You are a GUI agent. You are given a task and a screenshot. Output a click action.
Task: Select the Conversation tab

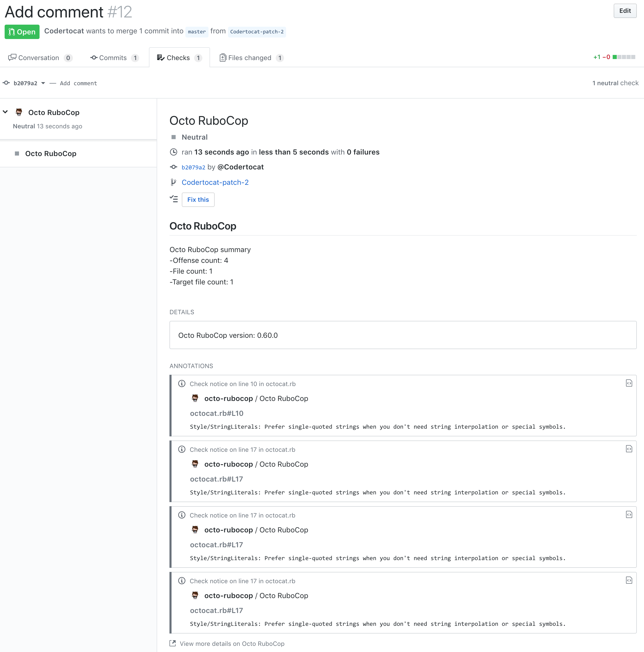pos(39,57)
